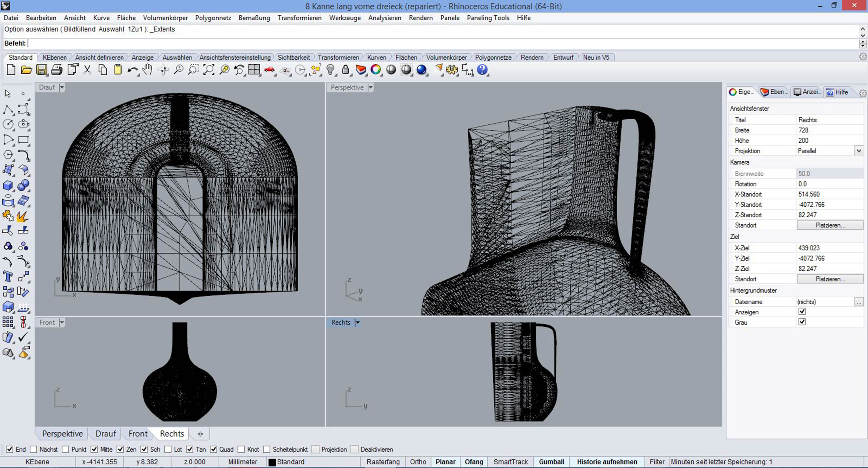Click the red car icon
This screenshot has width=868, height=468.
pos(269,70)
